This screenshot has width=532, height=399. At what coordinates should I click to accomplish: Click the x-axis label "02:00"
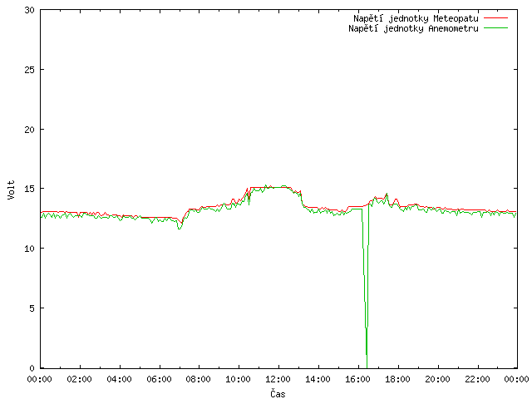(80, 379)
